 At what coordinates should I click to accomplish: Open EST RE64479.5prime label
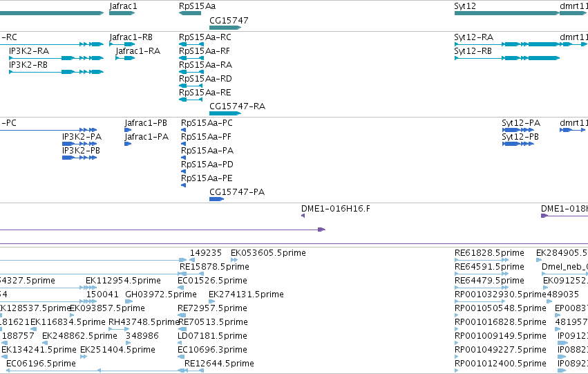pyautogui.click(x=489, y=281)
